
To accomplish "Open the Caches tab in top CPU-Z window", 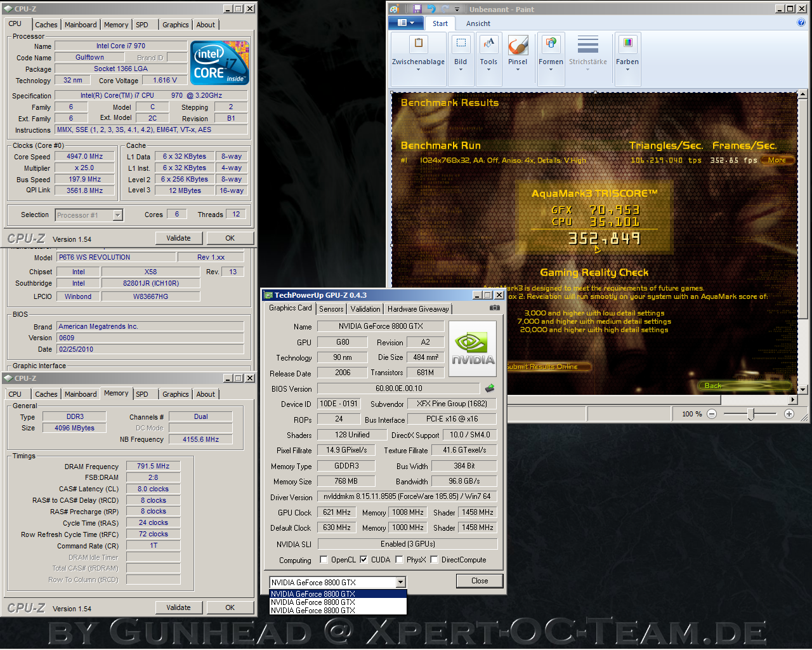I will pos(46,25).
